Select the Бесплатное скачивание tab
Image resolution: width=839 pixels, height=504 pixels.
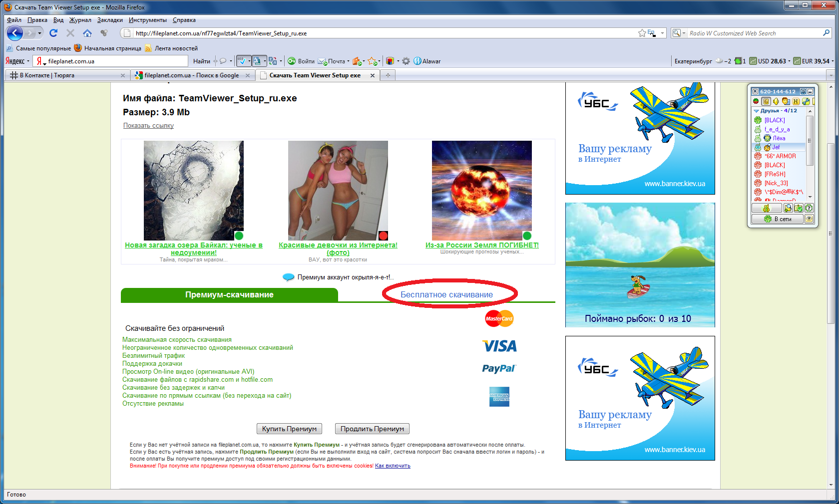(446, 294)
